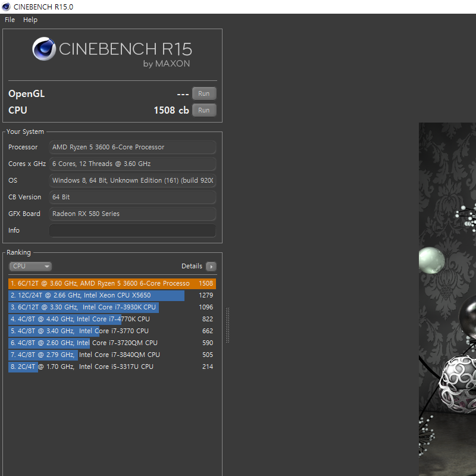Select the Intel Xeon X5650 ranking row
The image size is (476, 476).
pos(112,295)
